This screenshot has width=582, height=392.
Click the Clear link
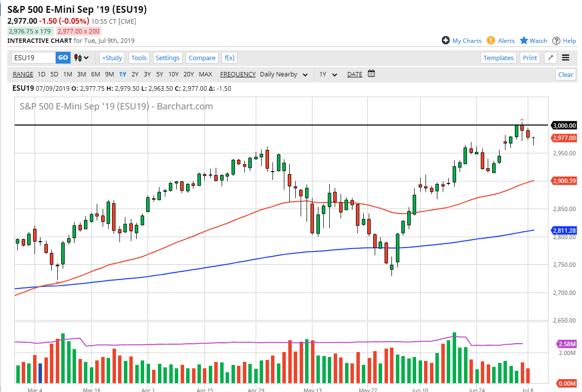tap(565, 74)
